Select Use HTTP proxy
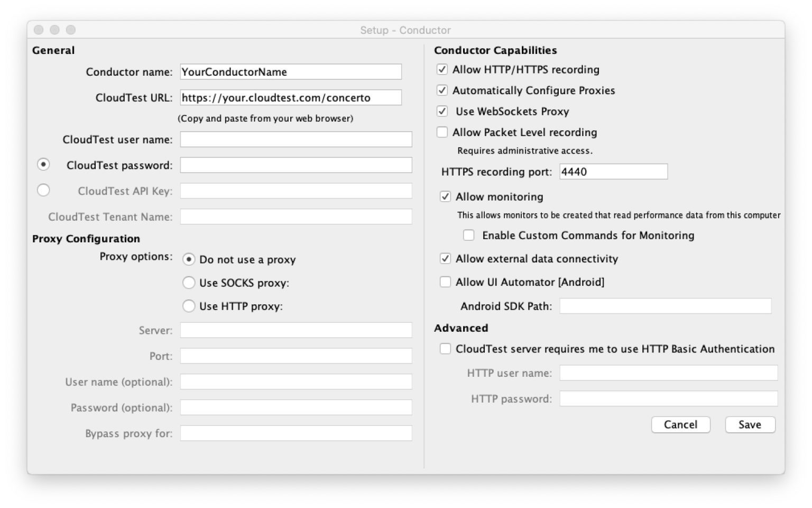This screenshot has width=812, height=508. tap(189, 305)
